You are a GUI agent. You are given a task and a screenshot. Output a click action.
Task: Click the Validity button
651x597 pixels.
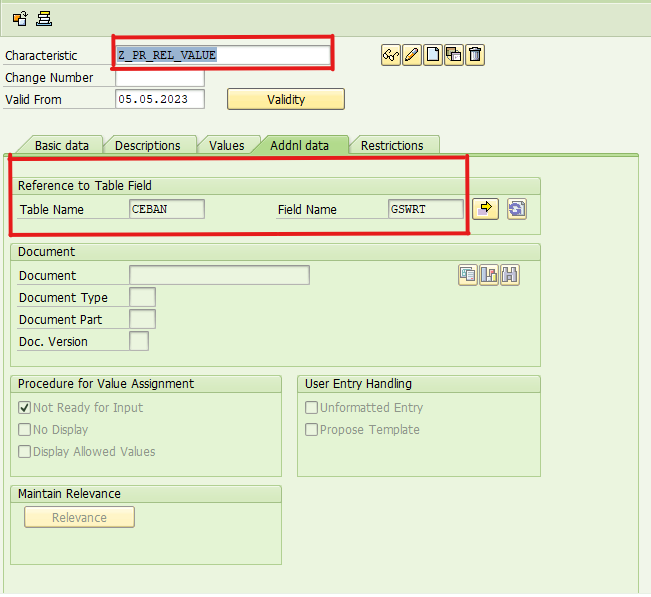286,99
